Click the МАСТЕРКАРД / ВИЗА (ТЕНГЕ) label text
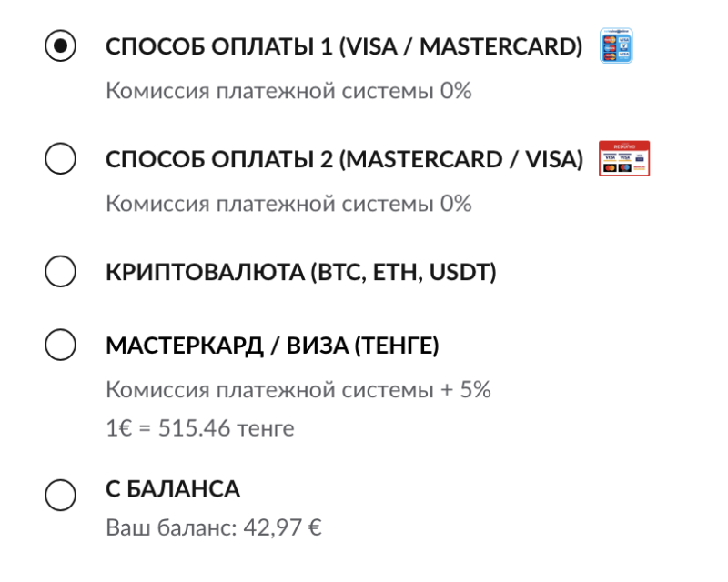This screenshot has height=582, width=728. 272,346
